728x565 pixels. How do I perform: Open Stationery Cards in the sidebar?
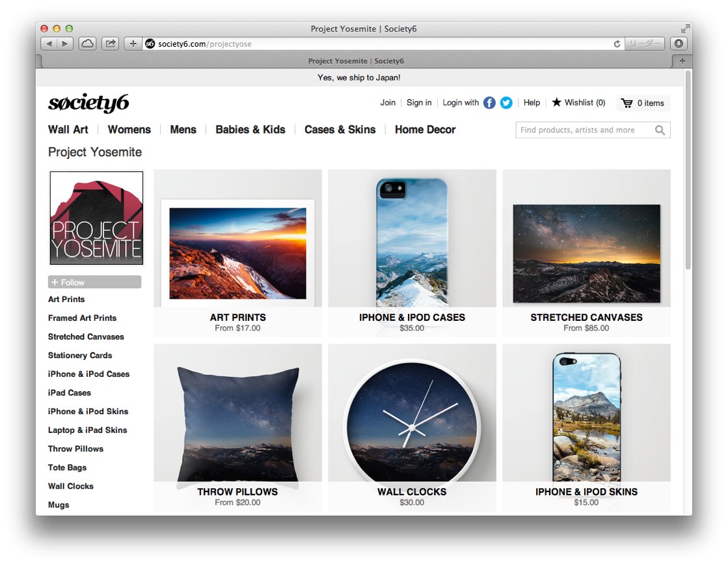(x=80, y=355)
